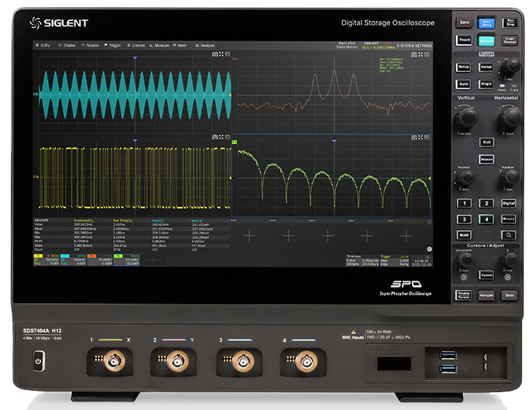Click the Horizontal timebase knob
The height and width of the screenshot is (410, 532).
[510, 117]
